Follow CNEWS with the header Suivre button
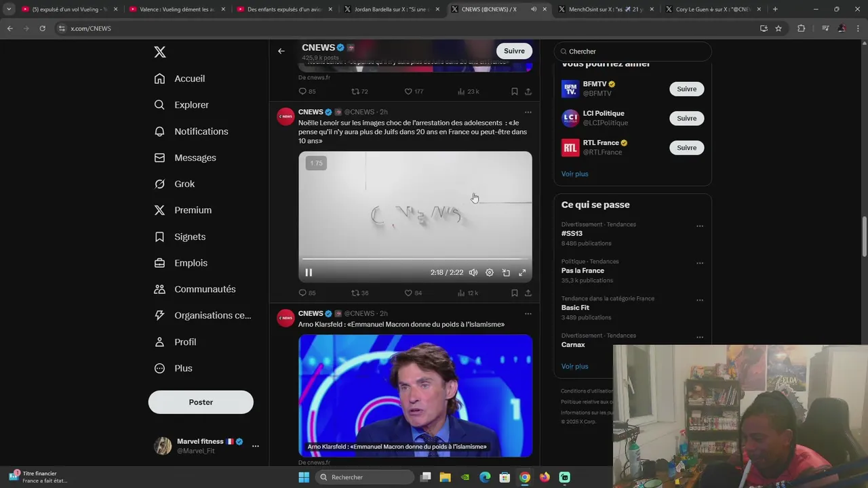Screen dimensions: 868x488 pyautogui.click(x=514, y=51)
